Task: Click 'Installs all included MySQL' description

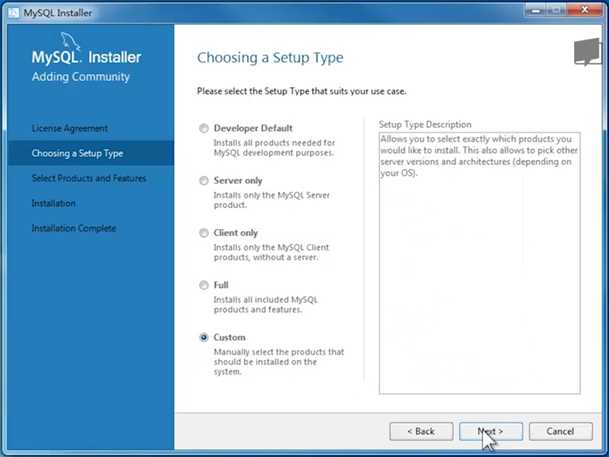Action: (266, 304)
